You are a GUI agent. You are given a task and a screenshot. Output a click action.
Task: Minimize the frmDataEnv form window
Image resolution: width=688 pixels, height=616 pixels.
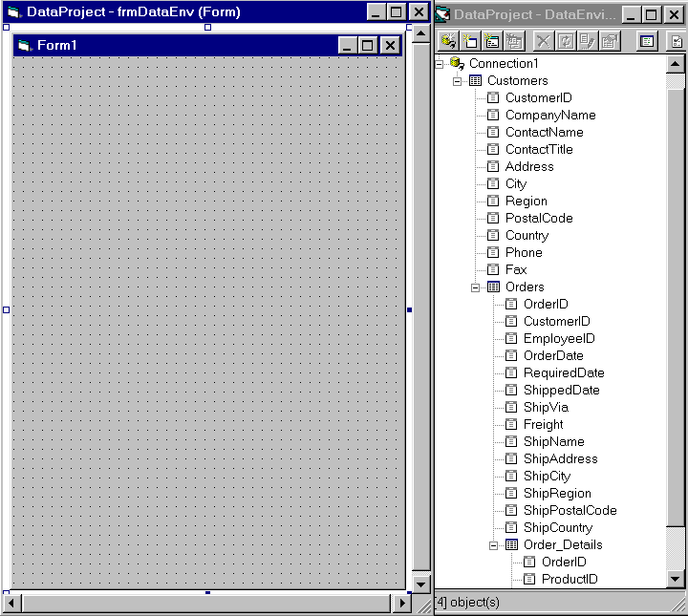pos(376,11)
